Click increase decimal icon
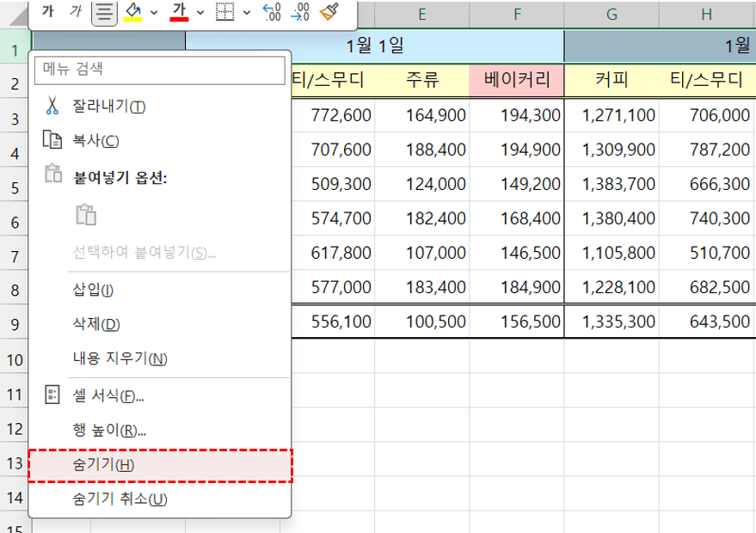This screenshot has width=756, height=533. [272, 12]
